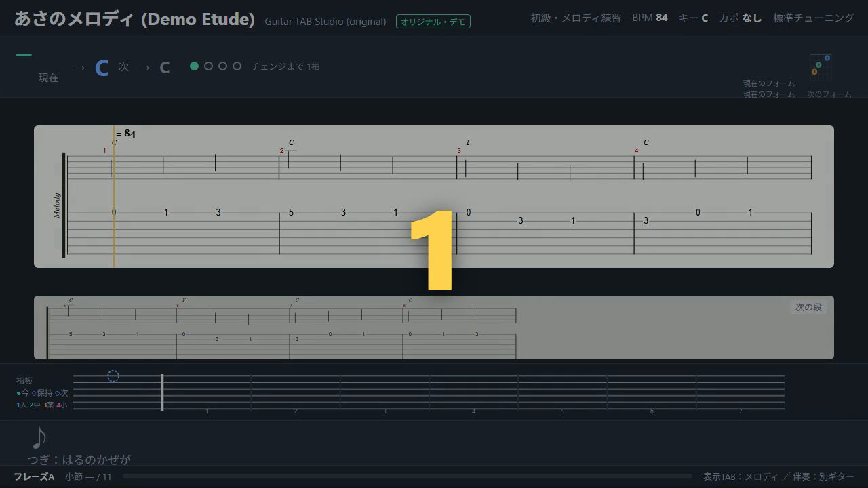868x488 pixels.
Task: Click the yellow playback cursor in the tab
Action: [x=114, y=197]
